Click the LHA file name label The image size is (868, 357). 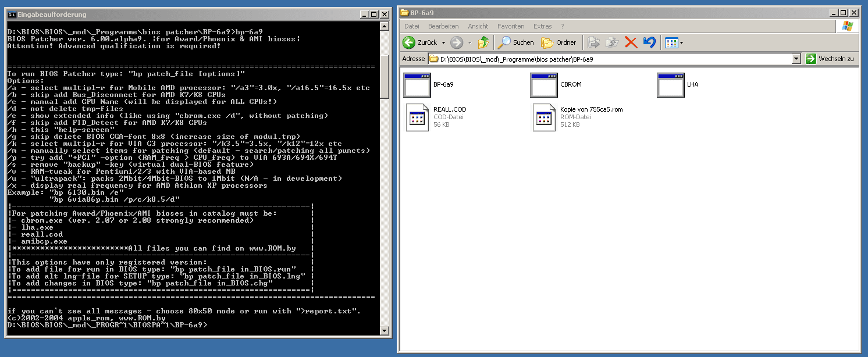click(692, 84)
